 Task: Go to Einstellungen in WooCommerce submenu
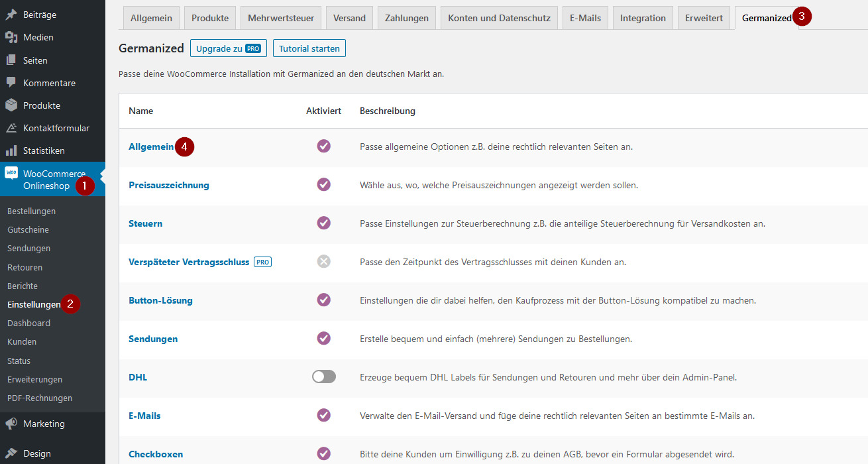click(x=34, y=304)
